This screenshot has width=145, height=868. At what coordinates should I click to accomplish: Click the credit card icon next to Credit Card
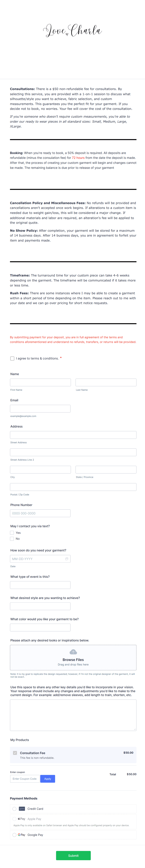(x=22, y=808)
